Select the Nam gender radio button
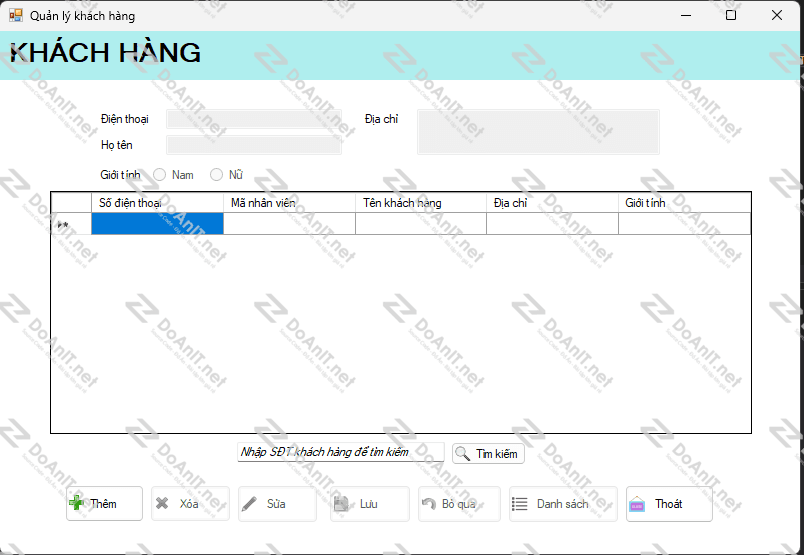 pyautogui.click(x=159, y=175)
